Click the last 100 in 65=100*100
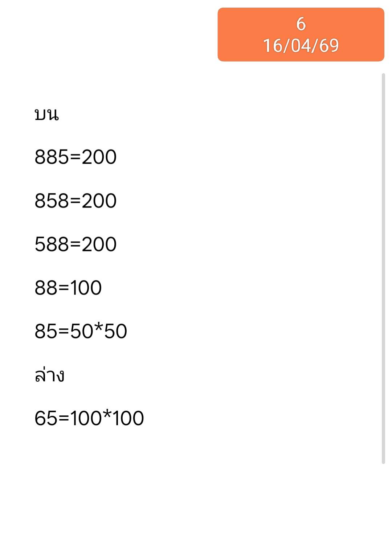Image resolution: width=392 pixels, height=542 pixels. [x=128, y=418]
